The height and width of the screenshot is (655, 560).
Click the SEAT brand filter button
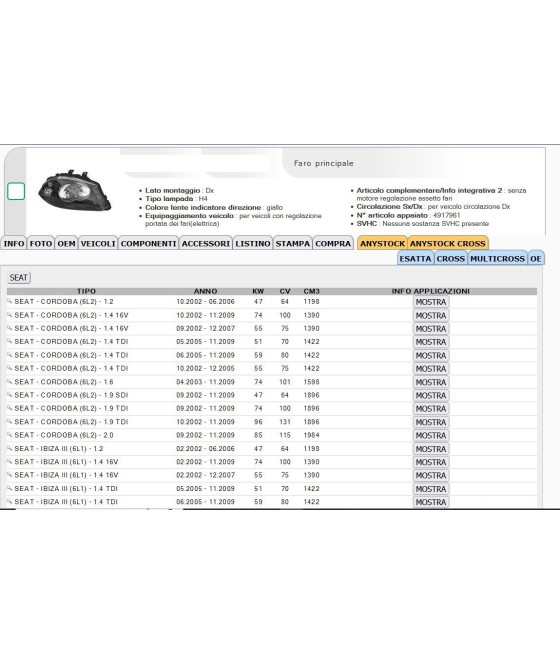click(19, 278)
